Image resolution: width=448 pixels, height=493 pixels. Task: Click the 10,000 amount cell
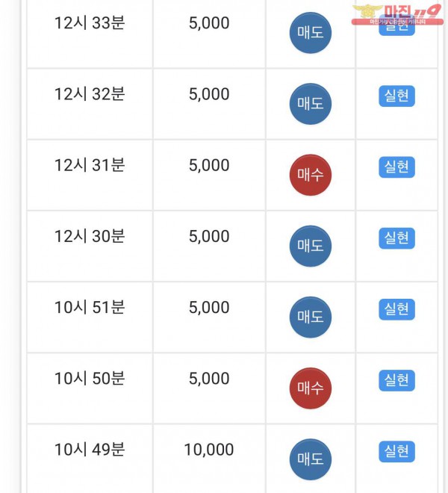click(x=209, y=450)
